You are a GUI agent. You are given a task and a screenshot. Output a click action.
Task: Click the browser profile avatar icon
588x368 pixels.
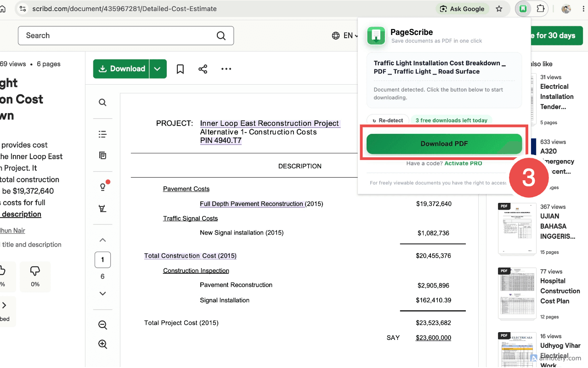[566, 9]
